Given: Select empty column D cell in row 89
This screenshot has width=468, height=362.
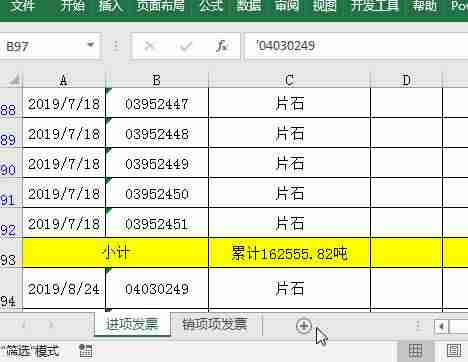Looking at the screenshot, I should (x=406, y=133).
